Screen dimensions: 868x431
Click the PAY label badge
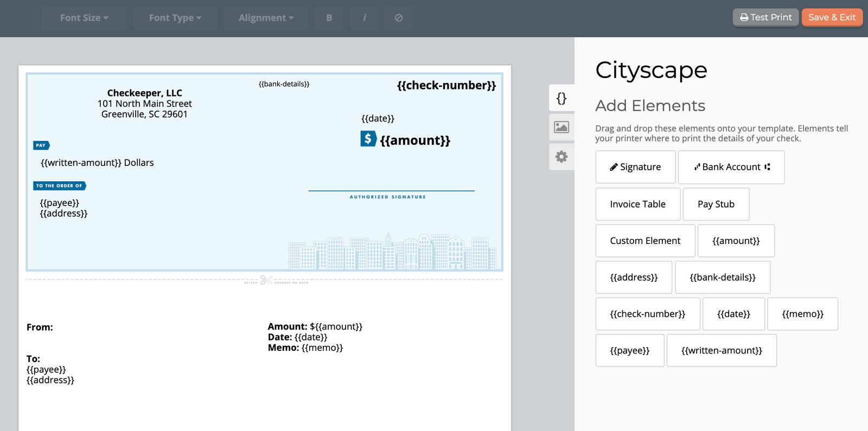coord(41,145)
